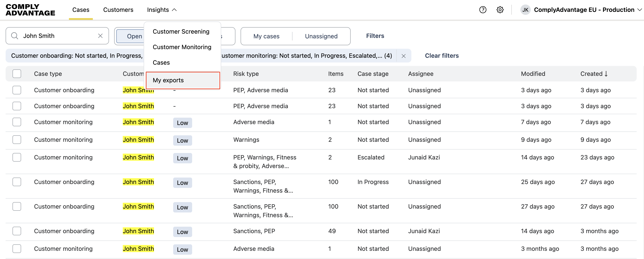Check the Warnings customer monitoring case
Viewport: 644px width, 259px height.
(x=17, y=139)
